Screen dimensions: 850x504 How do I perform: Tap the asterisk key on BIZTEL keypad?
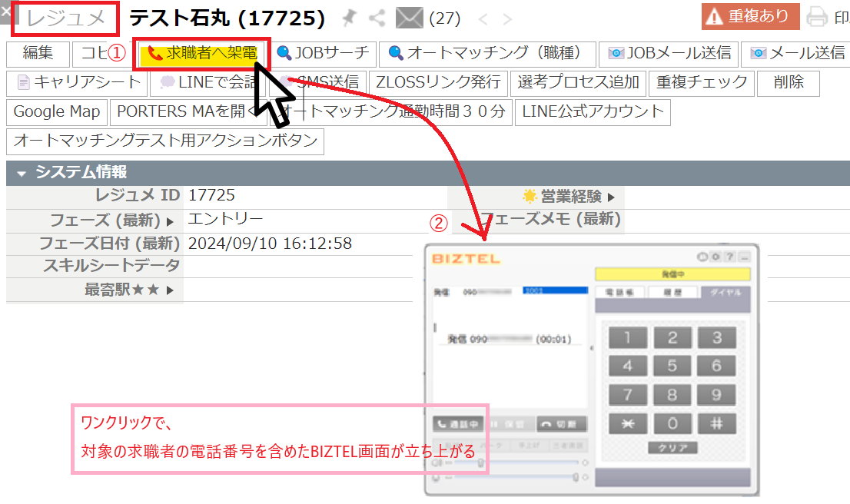click(x=628, y=423)
